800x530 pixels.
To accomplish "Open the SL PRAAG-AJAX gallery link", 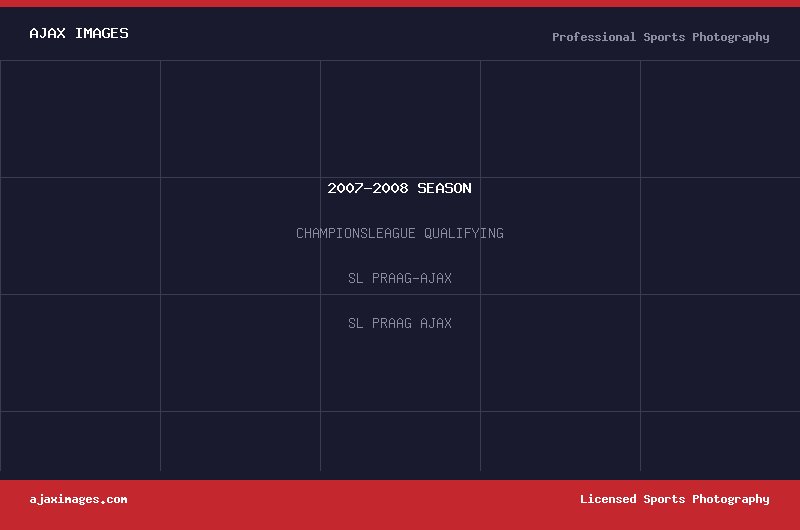I will 399,278.
